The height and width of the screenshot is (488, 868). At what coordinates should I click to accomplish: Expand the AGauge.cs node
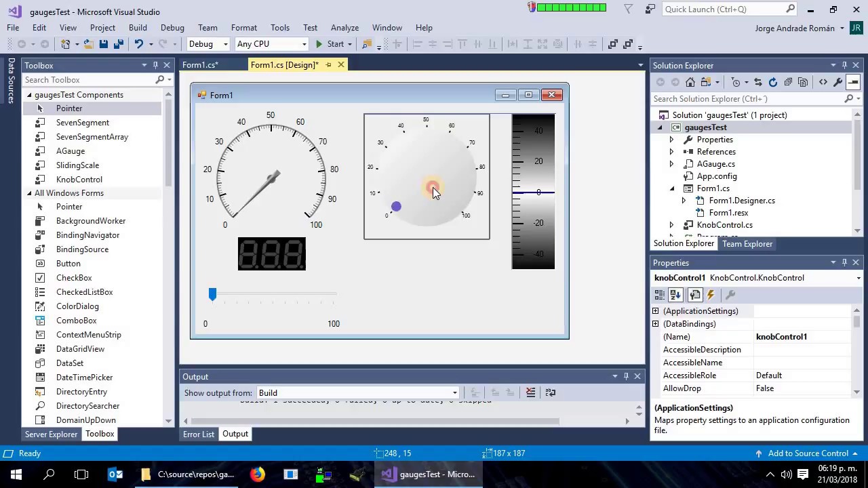[x=671, y=164]
